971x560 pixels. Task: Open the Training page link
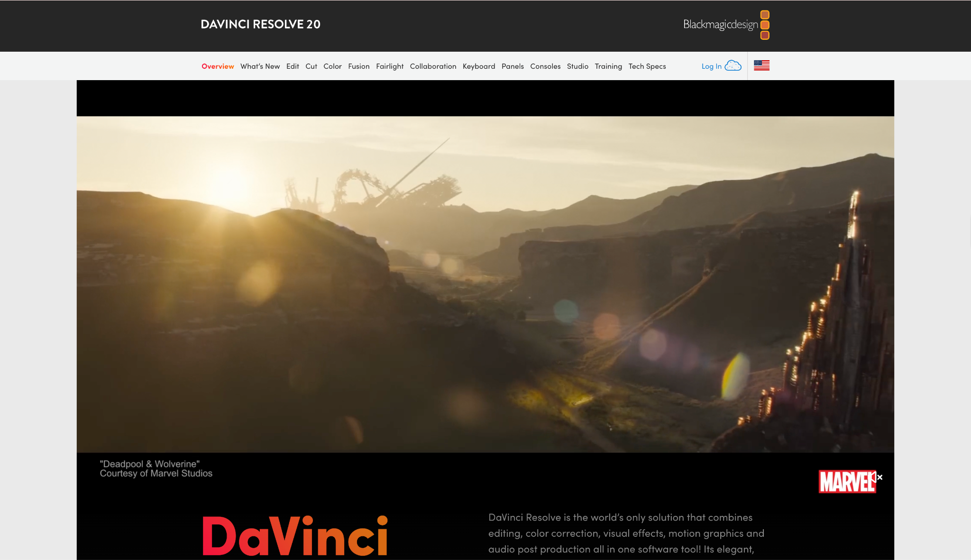608,66
